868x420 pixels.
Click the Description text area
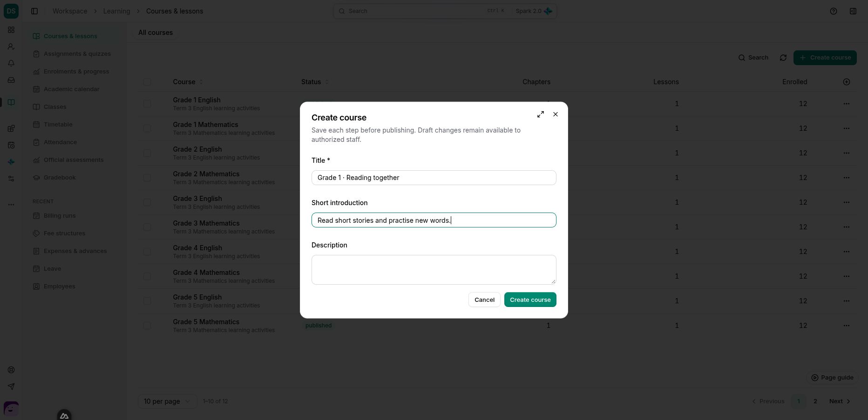point(434,270)
